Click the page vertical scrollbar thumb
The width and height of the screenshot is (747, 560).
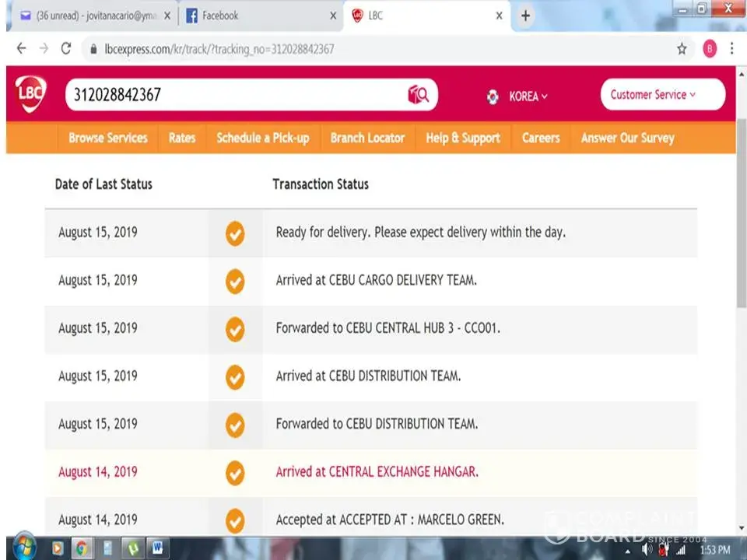pos(742,213)
